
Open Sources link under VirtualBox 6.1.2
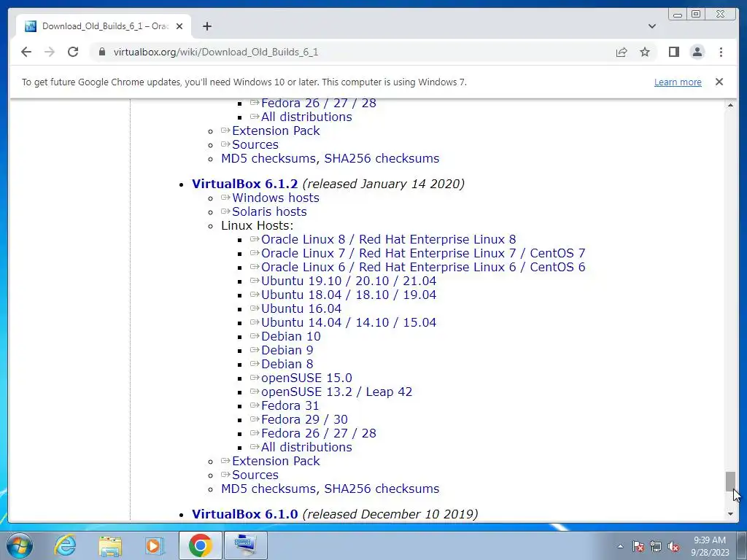tap(255, 475)
